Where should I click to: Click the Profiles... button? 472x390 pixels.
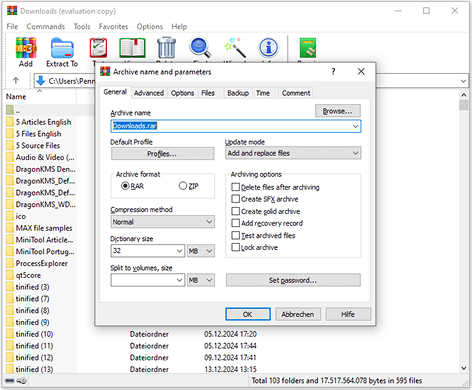click(x=162, y=154)
